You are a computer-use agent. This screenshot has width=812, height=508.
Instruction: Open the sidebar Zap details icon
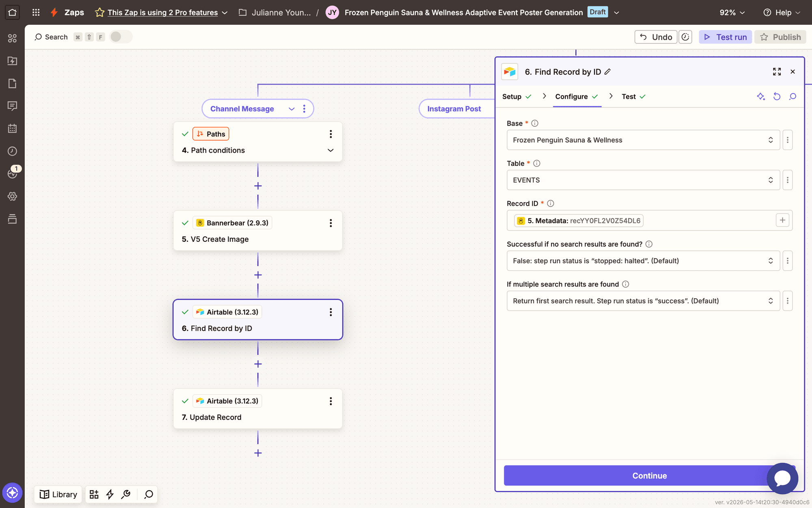tap(12, 61)
